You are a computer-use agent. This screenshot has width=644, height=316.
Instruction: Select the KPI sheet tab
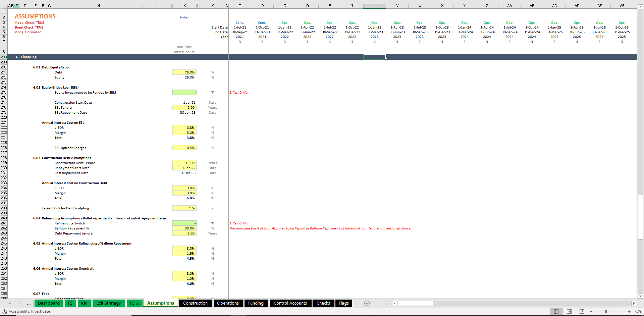coord(84,303)
